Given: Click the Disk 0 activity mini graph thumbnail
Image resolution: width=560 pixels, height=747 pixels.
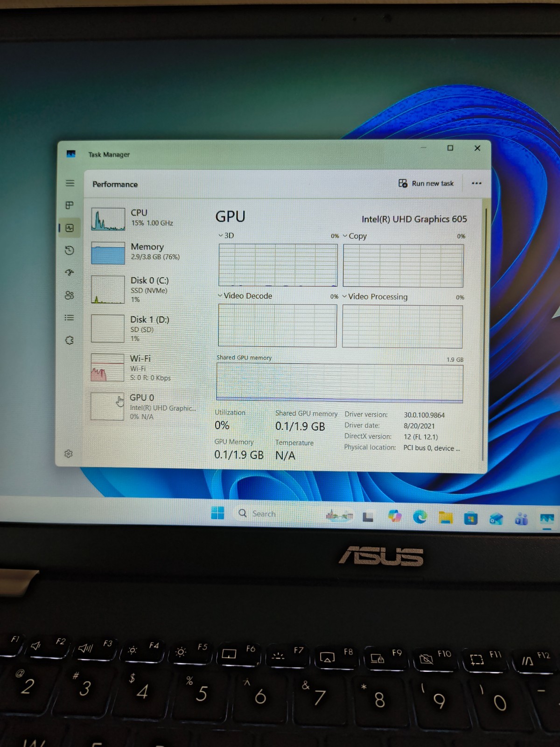Looking at the screenshot, I should tap(108, 289).
